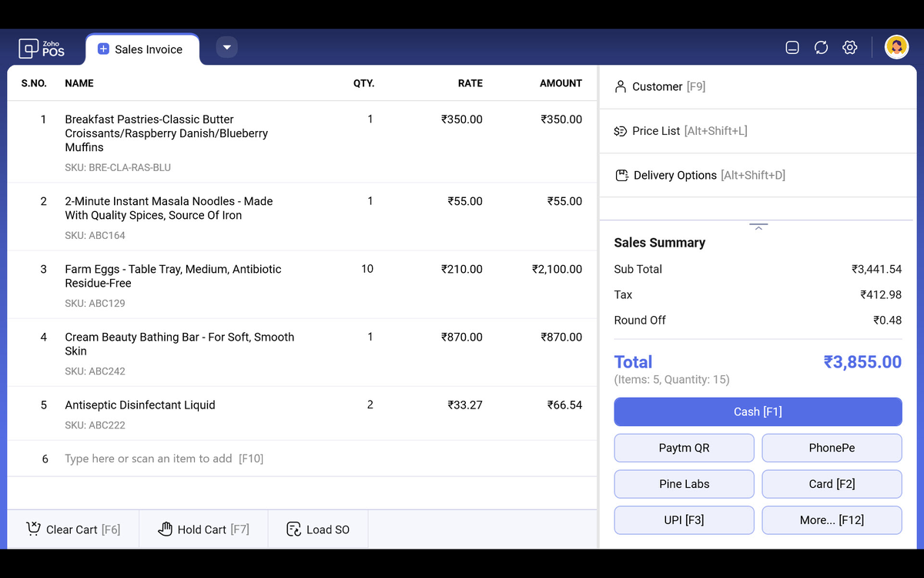This screenshot has height=578, width=924.
Task: Click SKU: ABC129 text
Action: click(x=95, y=303)
